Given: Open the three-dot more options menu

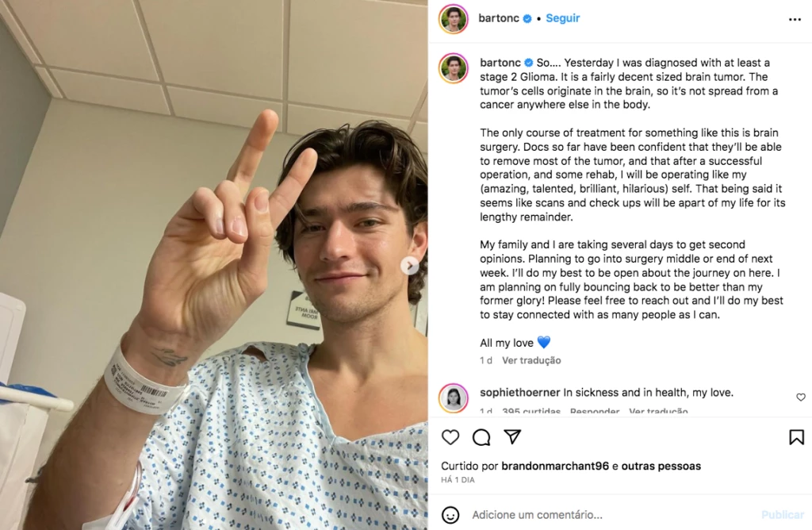Looking at the screenshot, I should (x=795, y=19).
